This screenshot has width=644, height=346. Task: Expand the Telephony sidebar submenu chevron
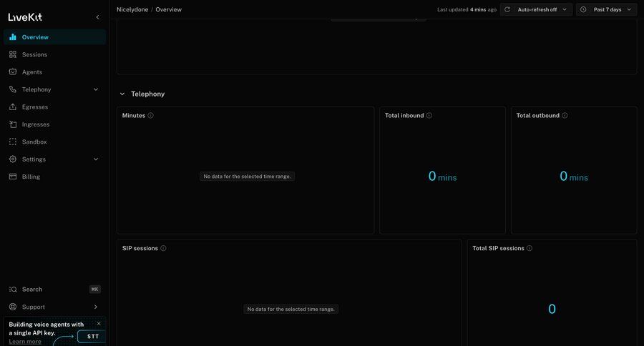[96, 89]
